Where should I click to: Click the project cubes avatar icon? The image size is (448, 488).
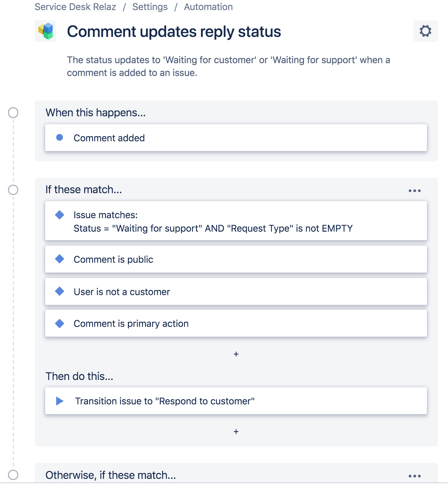pos(46,31)
